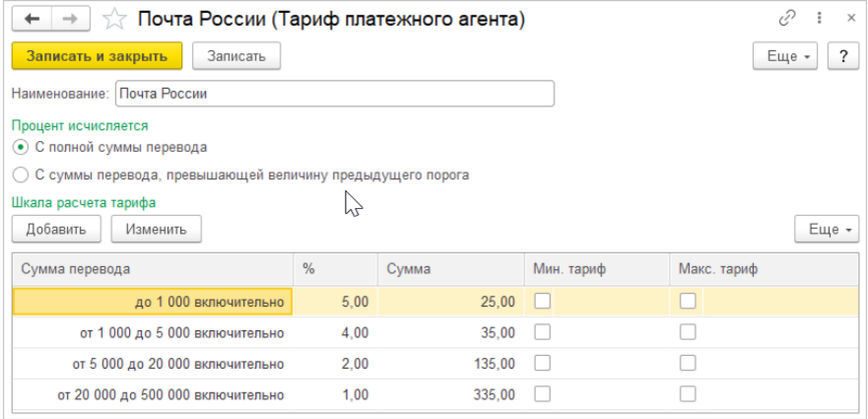Click Записать и закрыть button
The height and width of the screenshot is (419, 868).
(x=97, y=56)
